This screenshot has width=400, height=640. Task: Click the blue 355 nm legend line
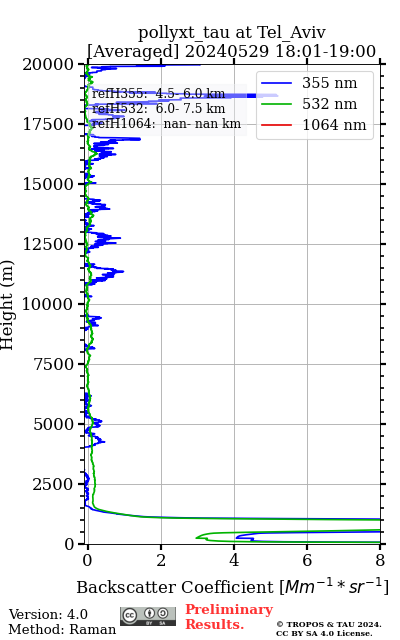(x=276, y=83)
